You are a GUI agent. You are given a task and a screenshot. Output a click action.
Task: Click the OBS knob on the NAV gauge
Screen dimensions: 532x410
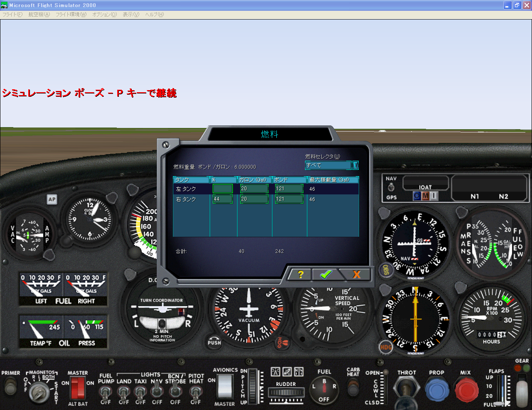(385, 270)
